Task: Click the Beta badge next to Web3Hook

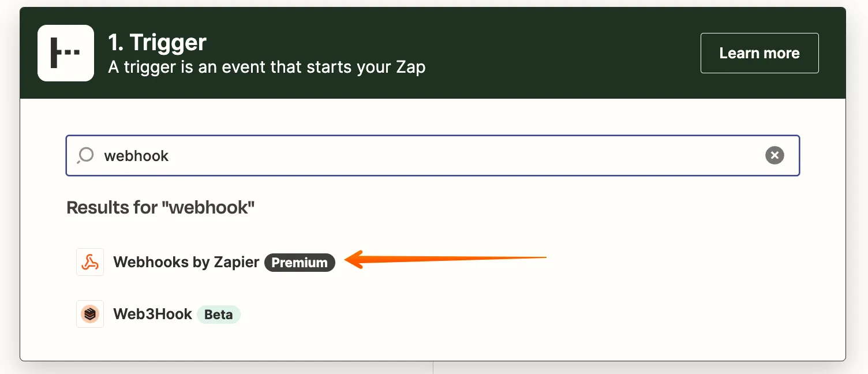Action: (219, 314)
